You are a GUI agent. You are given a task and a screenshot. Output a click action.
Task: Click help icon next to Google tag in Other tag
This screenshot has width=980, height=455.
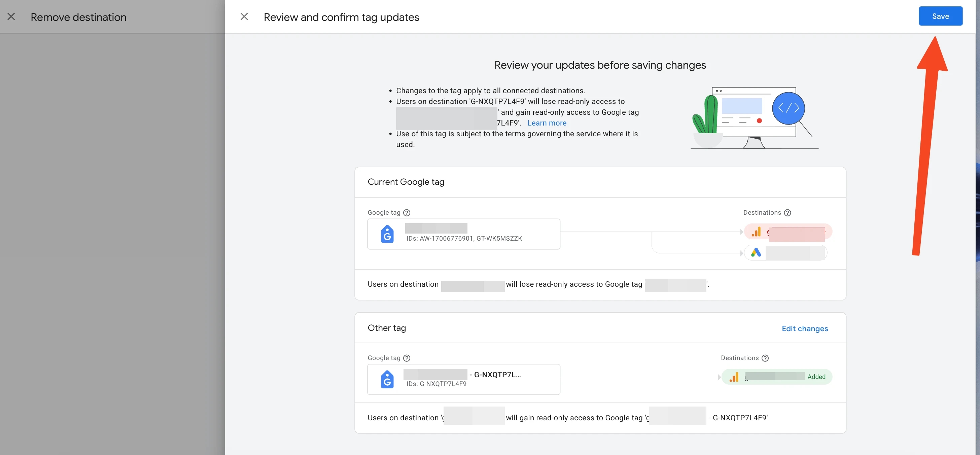(x=407, y=358)
